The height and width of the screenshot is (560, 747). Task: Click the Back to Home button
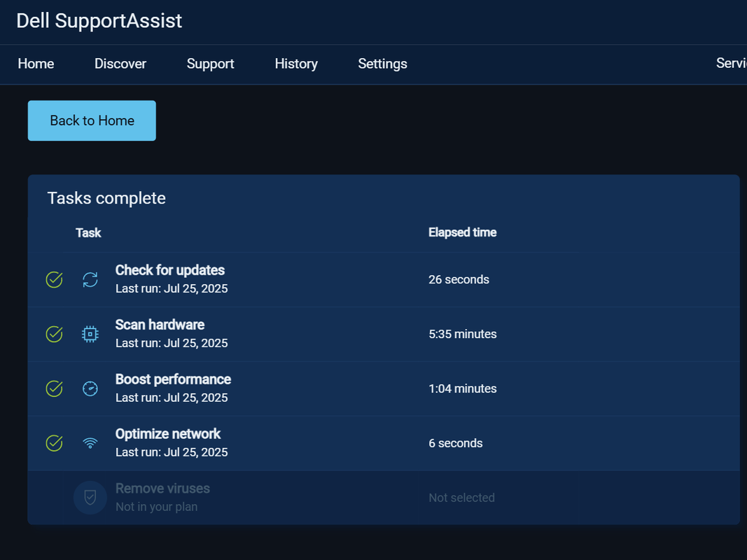coord(92,120)
